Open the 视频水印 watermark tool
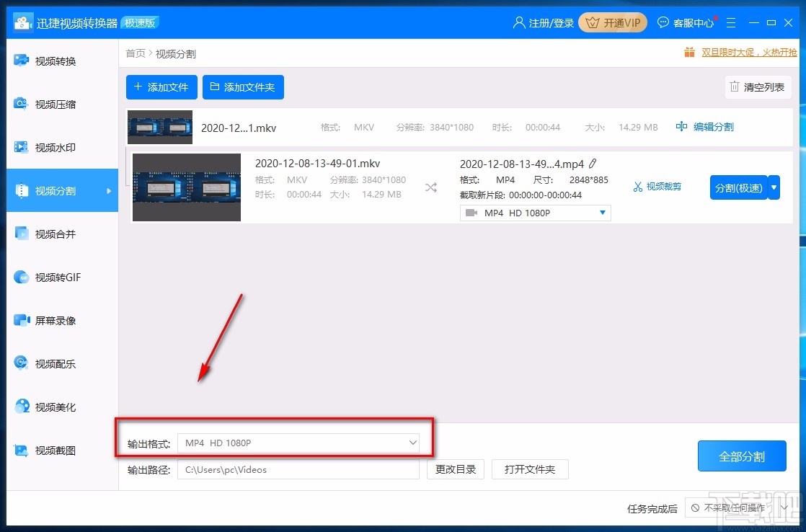Viewport: 806px width, 532px height. [x=54, y=147]
